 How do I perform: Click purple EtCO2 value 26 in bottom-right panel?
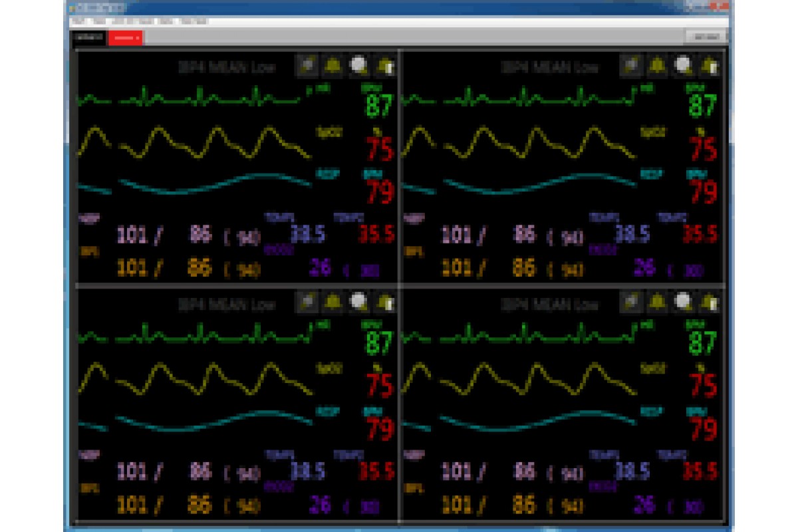pos(644,505)
